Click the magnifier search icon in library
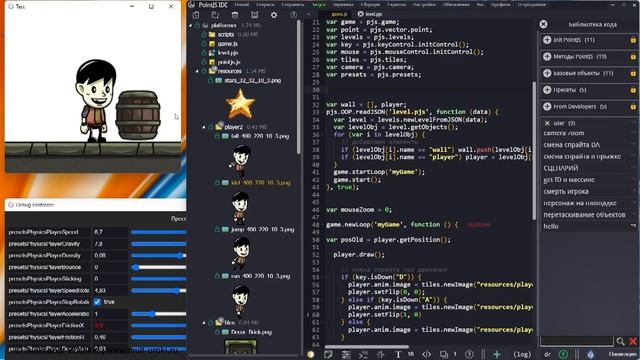This screenshot has width=640, height=360. (x=620, y=341)
